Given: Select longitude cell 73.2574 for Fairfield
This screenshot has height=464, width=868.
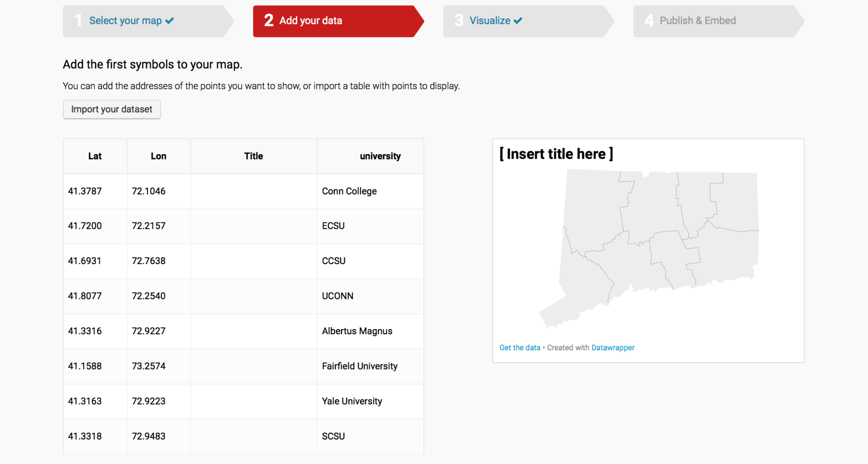Looking at the screenshot, I should point(149,366).
